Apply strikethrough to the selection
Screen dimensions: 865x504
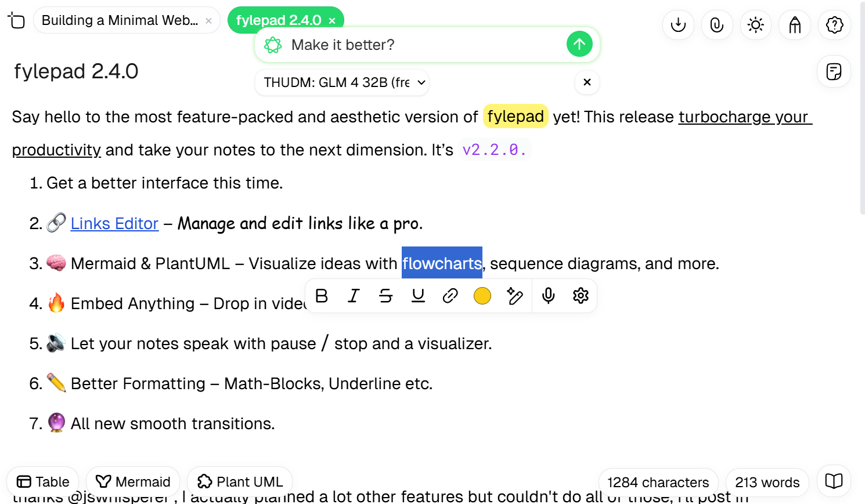[x=385, y=296]
